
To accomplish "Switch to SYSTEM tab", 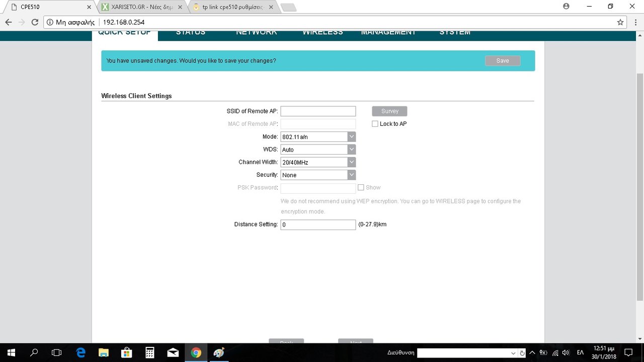I will pos(455,33).
